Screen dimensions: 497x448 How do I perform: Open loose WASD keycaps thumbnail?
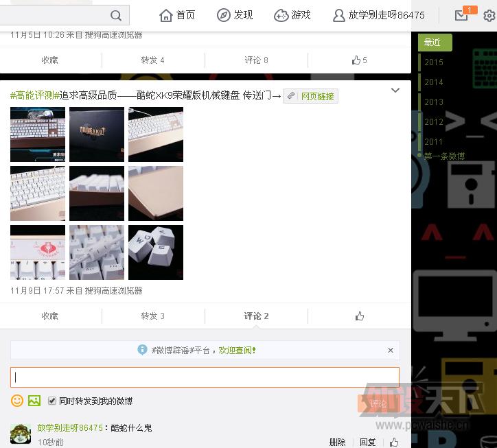(156, 252)
